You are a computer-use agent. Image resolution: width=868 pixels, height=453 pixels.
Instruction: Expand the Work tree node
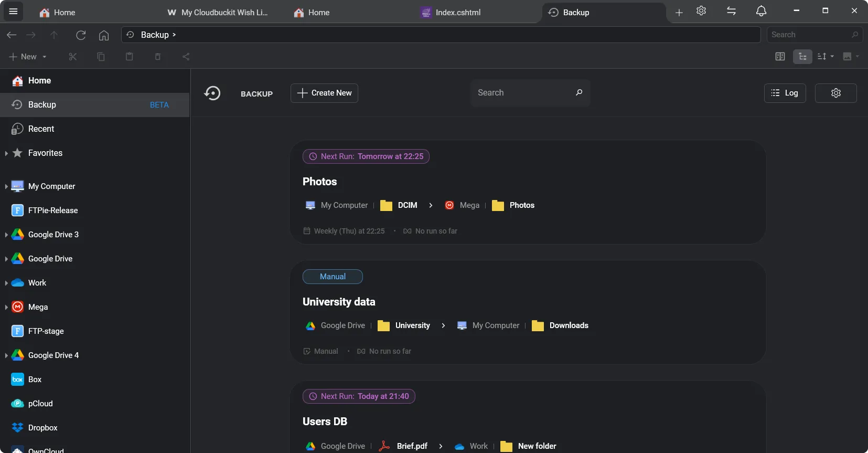[6, 283]
